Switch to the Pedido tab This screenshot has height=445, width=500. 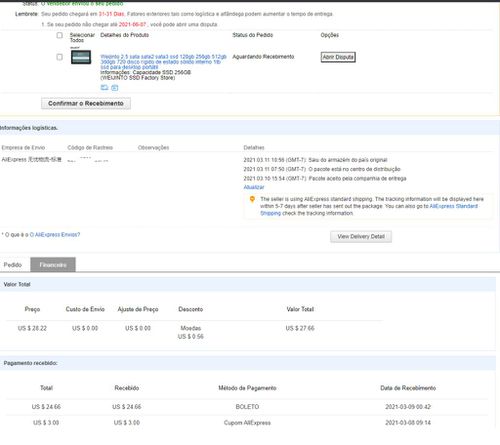[13, 265]
